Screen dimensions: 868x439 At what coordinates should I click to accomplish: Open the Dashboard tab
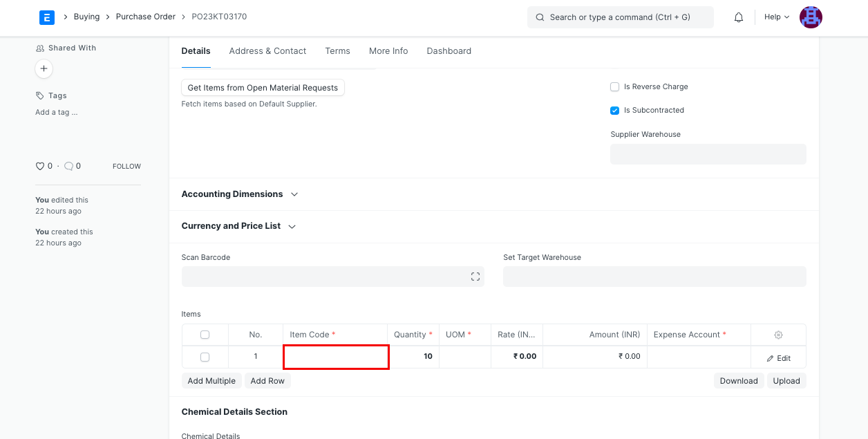(x=449, y=50)
